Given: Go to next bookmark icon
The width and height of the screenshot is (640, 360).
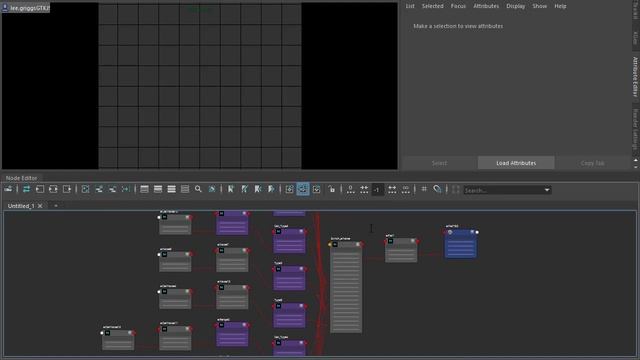Looking at the screenshot, I should (271, 189).
